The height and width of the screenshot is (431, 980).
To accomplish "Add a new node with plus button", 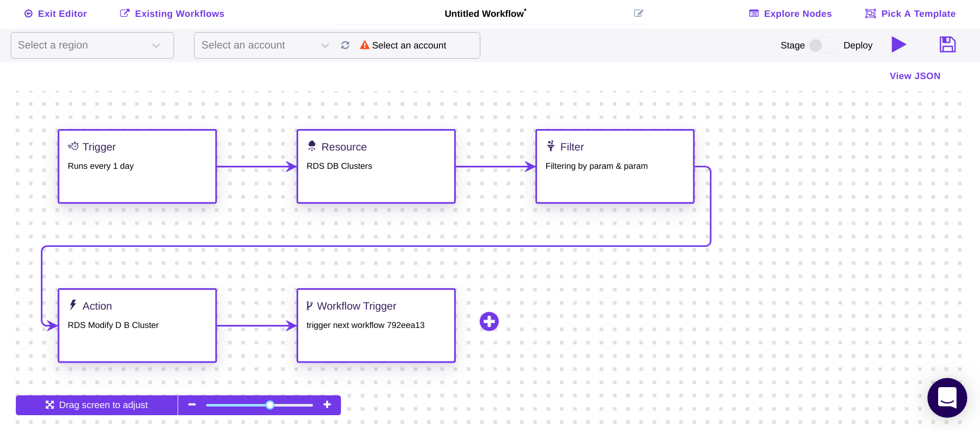I will coord(489,321).
